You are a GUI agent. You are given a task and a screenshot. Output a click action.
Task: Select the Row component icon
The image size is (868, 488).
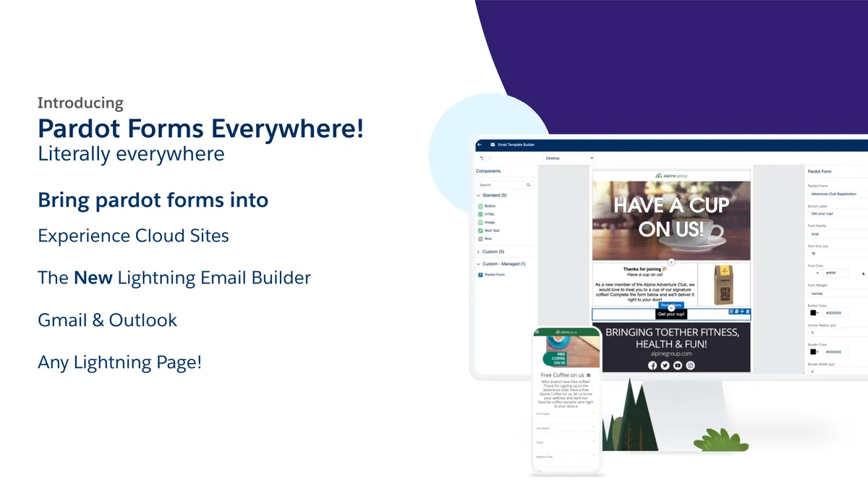click(x=481, y=239)
